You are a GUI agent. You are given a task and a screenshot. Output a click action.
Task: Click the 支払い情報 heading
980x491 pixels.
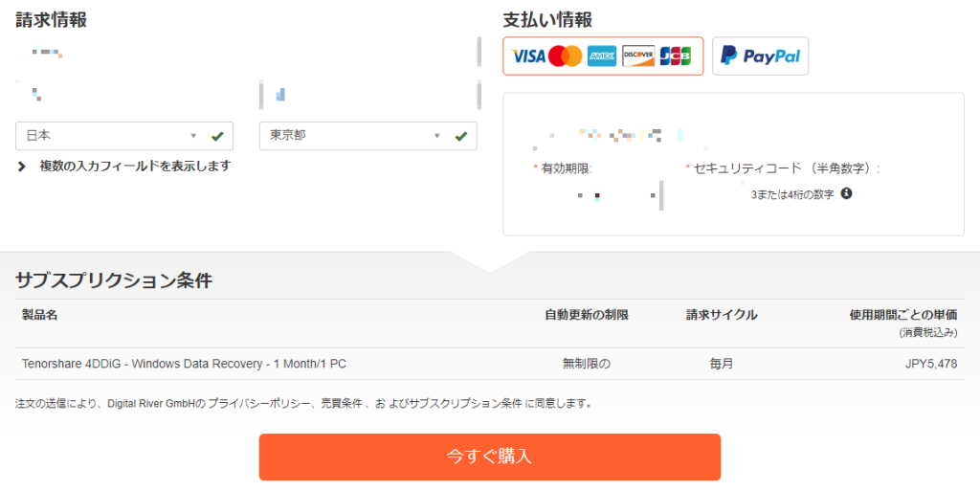pyautogui.click(x=547, y=20)
